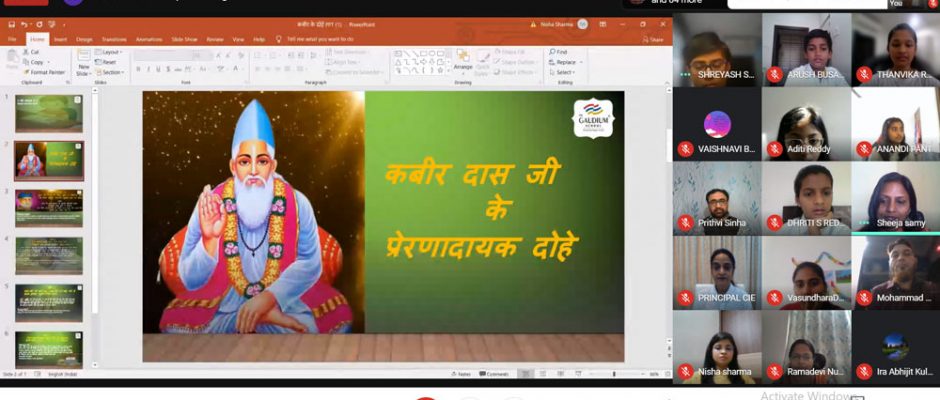Screen dimensions: 940x400
Task: Open Find in Editing group
Action: [558, 52]
